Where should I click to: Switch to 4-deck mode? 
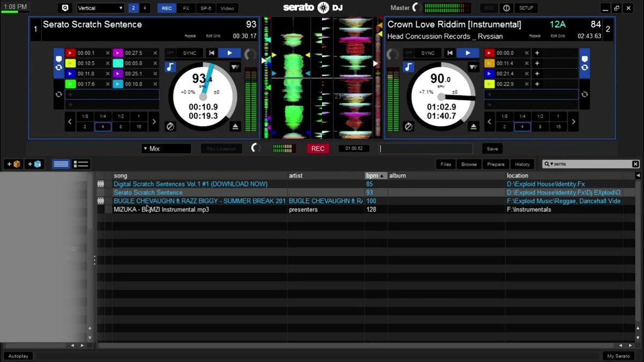pyautogui.click(x=144, y=8)
